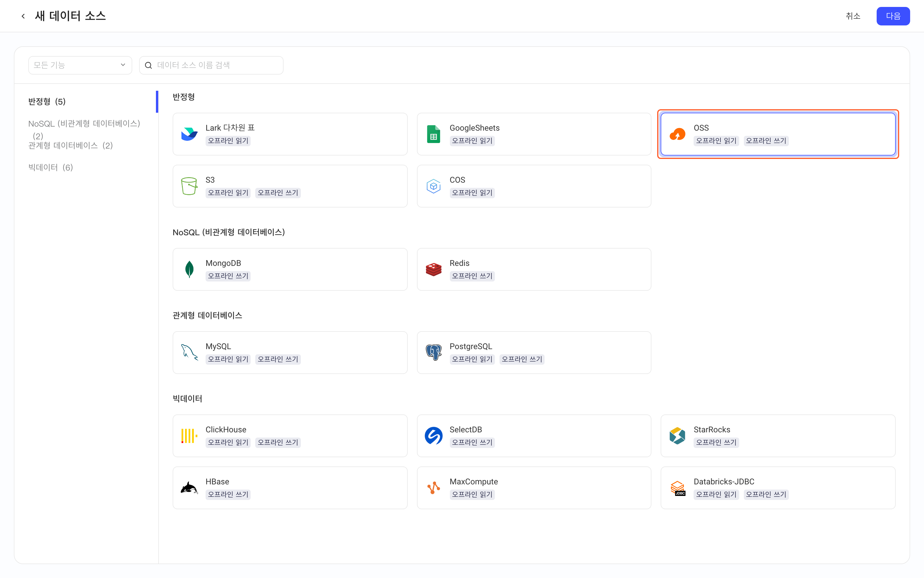Click the S3 name text
The height and width of the screenshot is (578, 924).
pos(210,180)
